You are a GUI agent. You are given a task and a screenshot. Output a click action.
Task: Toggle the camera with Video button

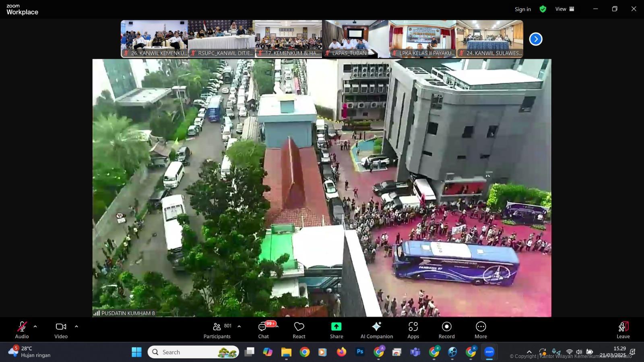click(x=61, y=330)
